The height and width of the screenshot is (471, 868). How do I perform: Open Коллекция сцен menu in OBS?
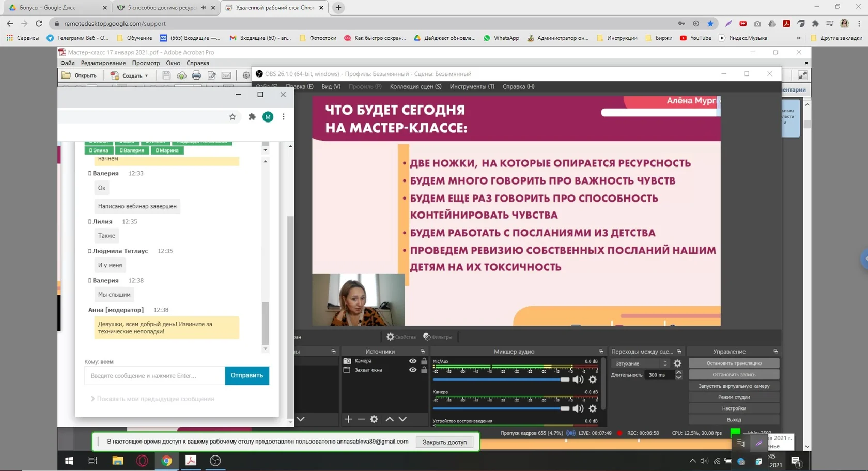(415, 86)
